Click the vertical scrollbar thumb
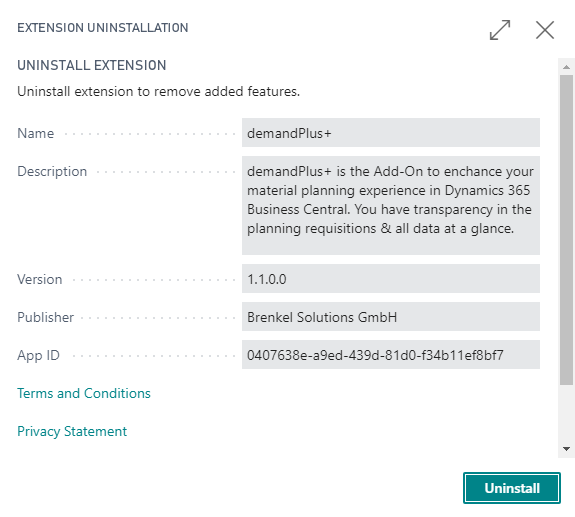Viewport: 575px width, 517px height. (x=566, y=230)
